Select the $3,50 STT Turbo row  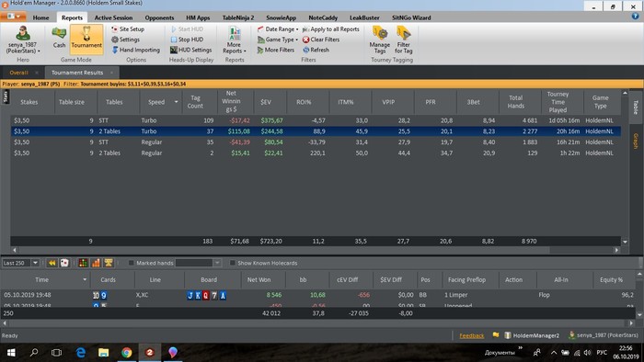[x=316, y=120]
